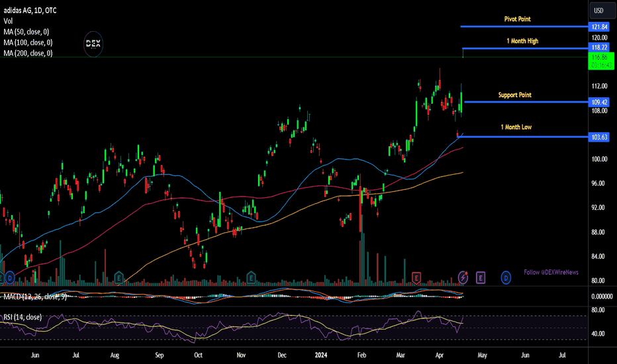Click the adidas AG, 1D, OTC symbol title

[x=30, y=11]
